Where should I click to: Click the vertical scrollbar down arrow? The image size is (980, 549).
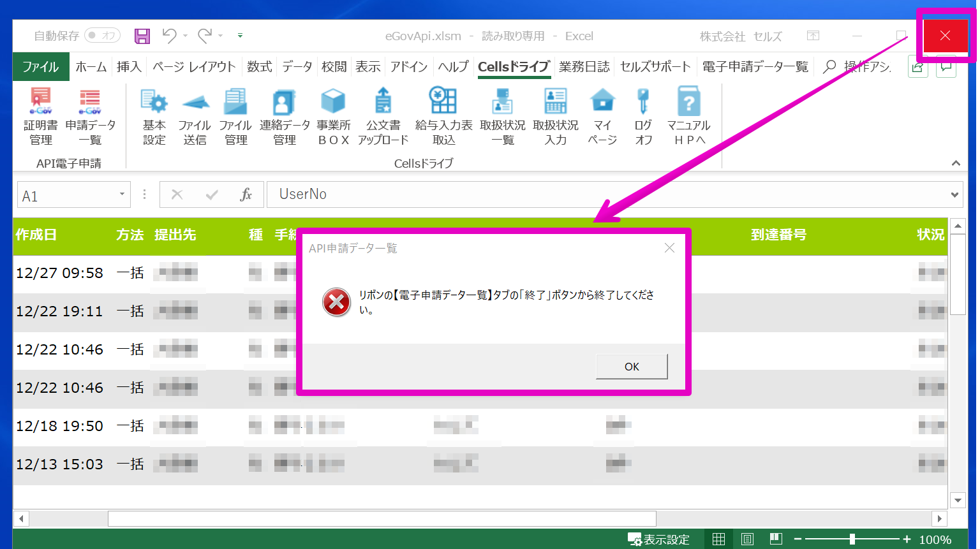[x=958, y=501]
